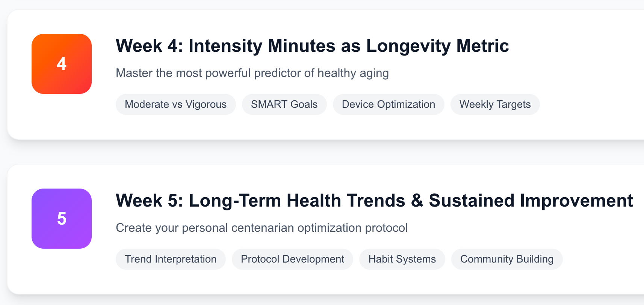The image size is (644, 305).
Task: Choose the Device Optimization tag
Action: pyautogui.click(x=388, y=104)
